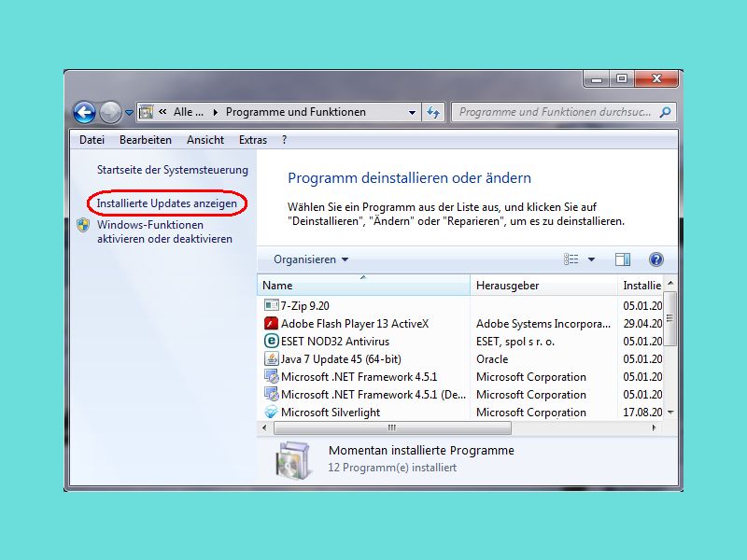Screen dimensions: 747x560
Task: Select the .NET Framework 4.5.1 (De... icon
Action: point(271,394)
